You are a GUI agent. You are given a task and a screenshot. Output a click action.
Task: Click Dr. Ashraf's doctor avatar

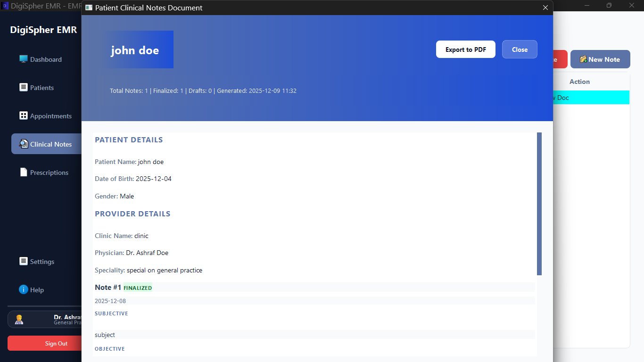19,319
